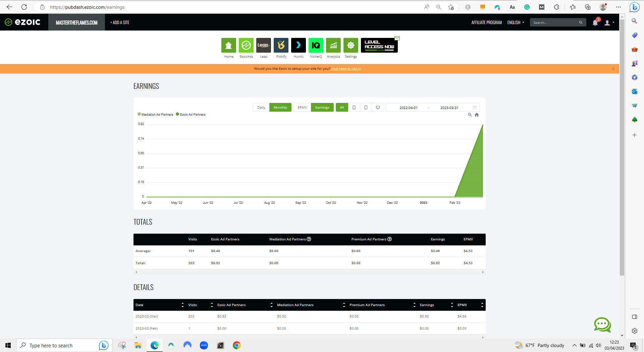Click the chart zoom magnifier icon

click(470, 115)
